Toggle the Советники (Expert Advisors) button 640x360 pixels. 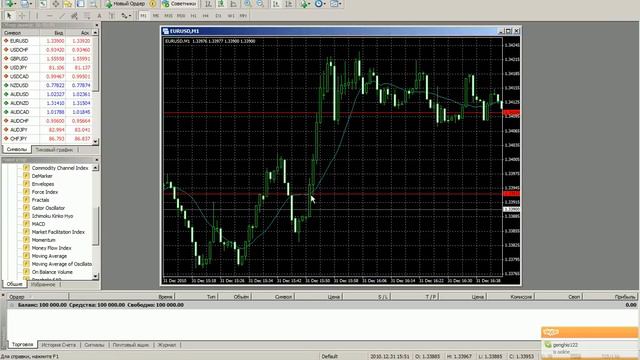point(179,4)
